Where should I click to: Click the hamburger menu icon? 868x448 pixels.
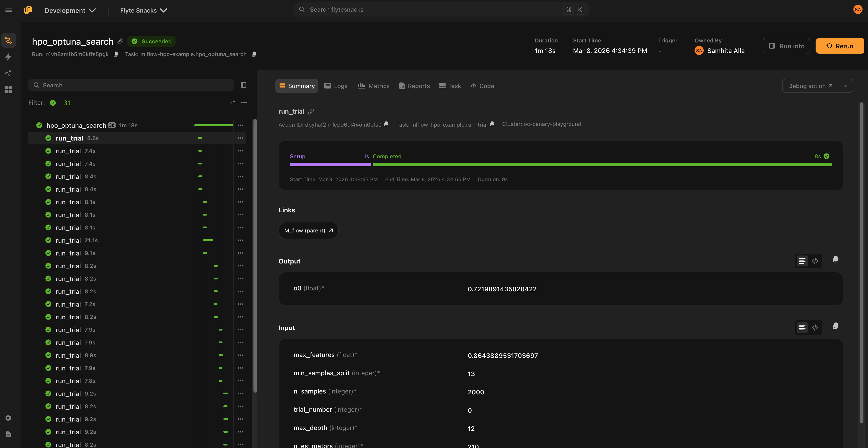pos(9,10)
